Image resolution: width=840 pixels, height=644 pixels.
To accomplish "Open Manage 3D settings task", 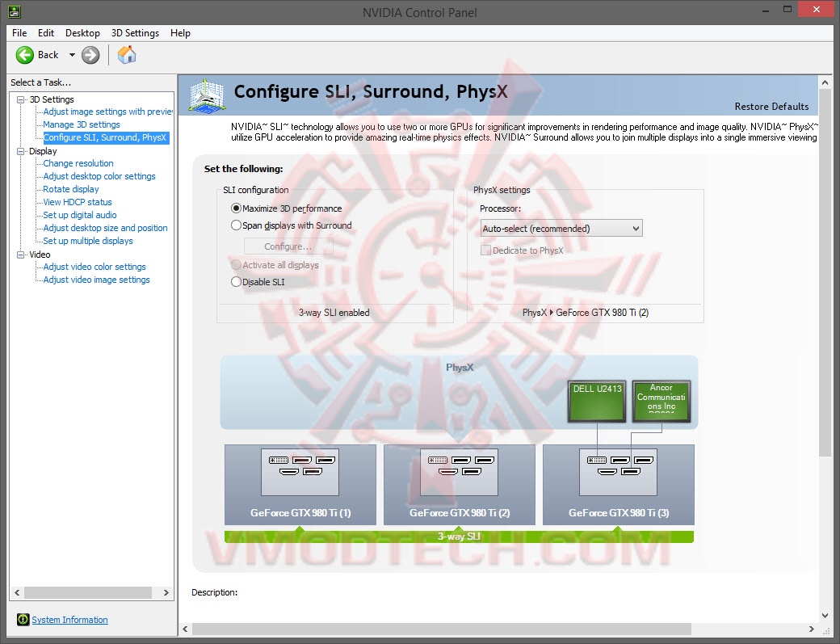I will click(82, 124).
